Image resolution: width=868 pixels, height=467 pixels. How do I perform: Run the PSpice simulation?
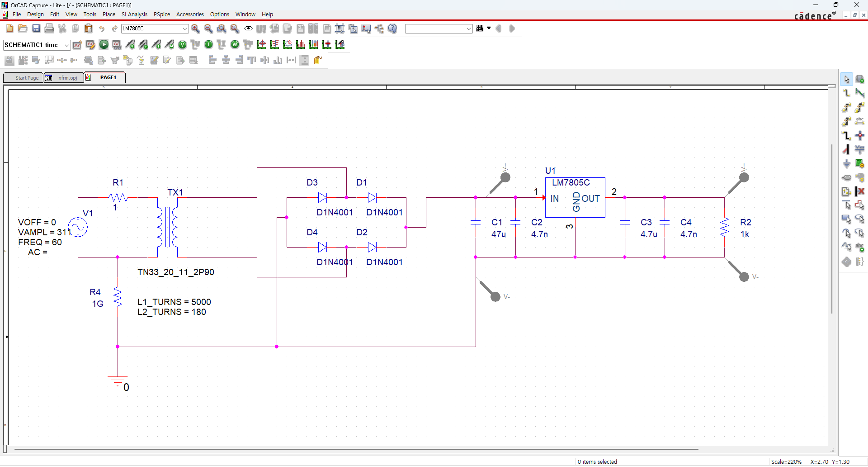(104, 44)
